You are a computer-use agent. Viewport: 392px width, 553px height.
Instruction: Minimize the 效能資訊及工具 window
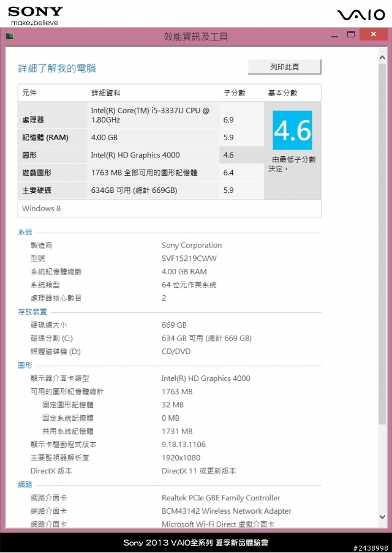coord(334,36)
